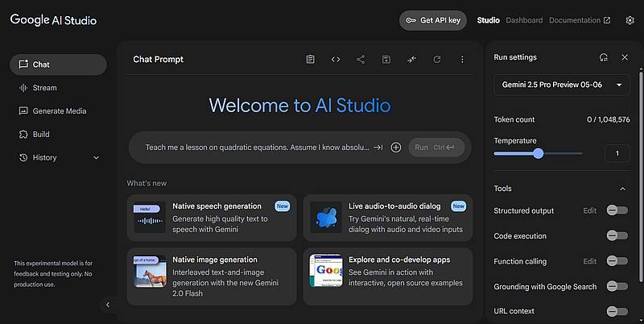This screenshot has width=644, height=324.
Task: Click the New badge on Native speech generation
Action: (283, 206)
